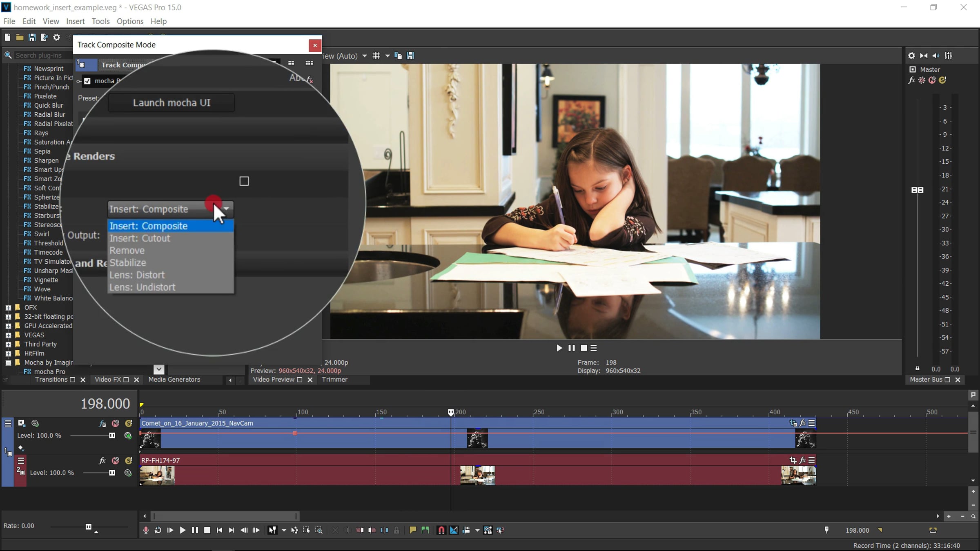Open Track FX on the Comet track

coord(102,424)
